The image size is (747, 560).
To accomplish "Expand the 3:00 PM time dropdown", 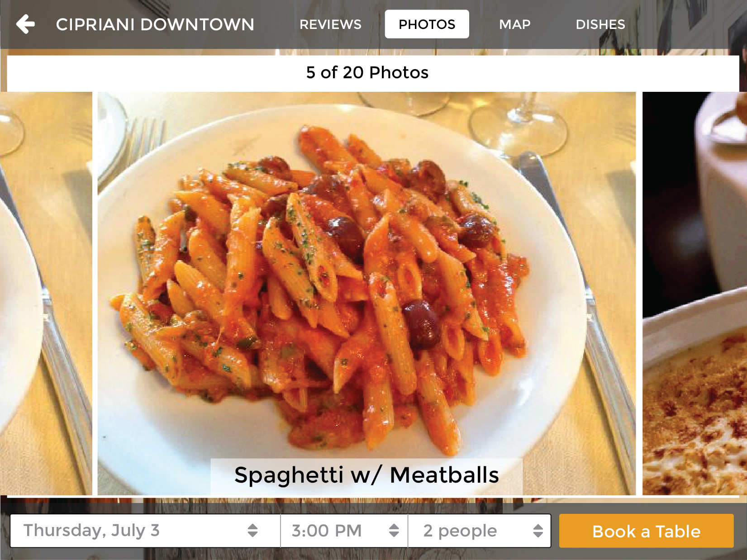I will tap(344, 531).
